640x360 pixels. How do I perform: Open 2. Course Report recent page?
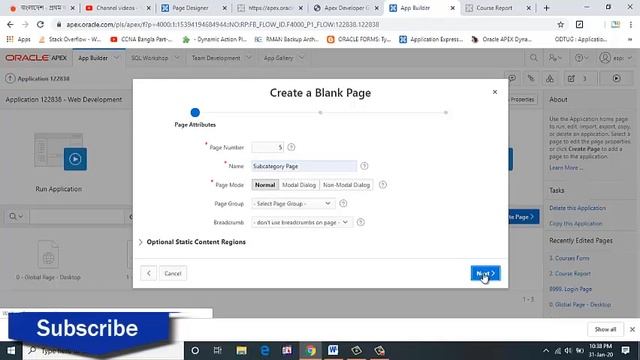(570, 273)
